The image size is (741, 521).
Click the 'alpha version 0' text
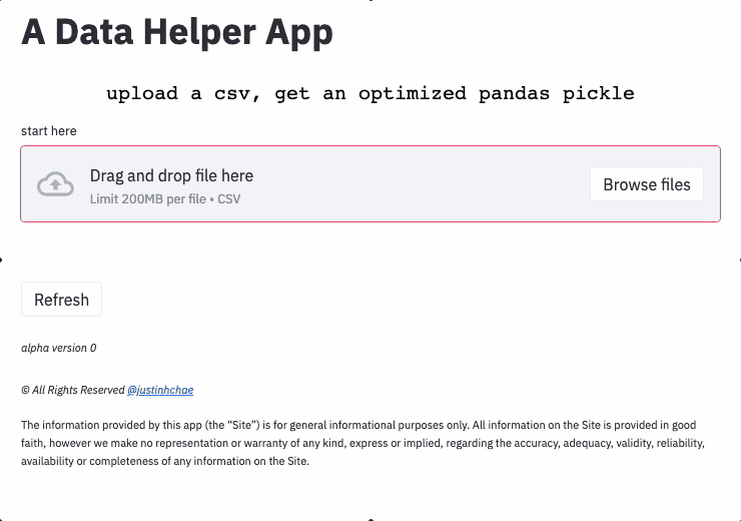[59, 348]
